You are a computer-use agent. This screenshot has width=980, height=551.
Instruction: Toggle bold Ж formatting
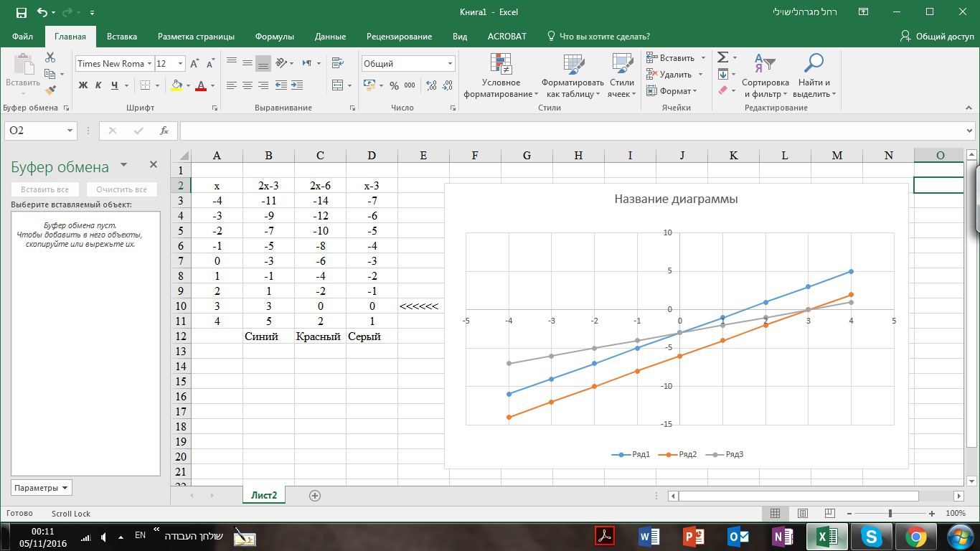click(83, 85)
